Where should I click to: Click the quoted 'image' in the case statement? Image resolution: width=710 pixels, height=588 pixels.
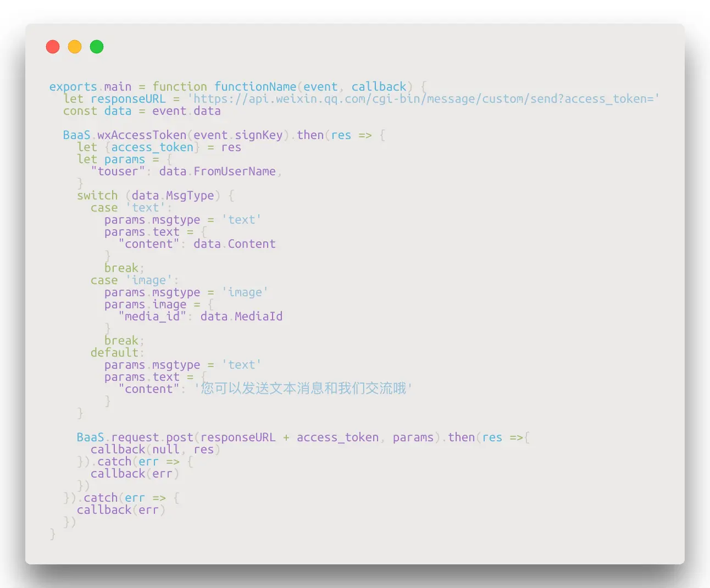pyautogui.click(x=149, y=280)
